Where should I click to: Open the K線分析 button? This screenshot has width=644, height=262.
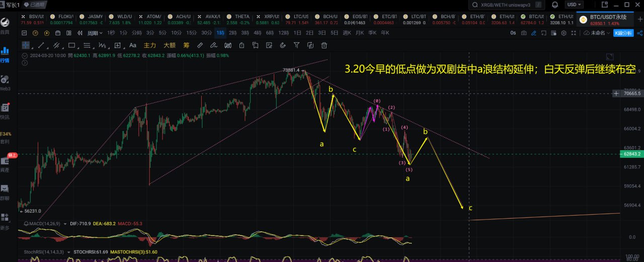623,33
